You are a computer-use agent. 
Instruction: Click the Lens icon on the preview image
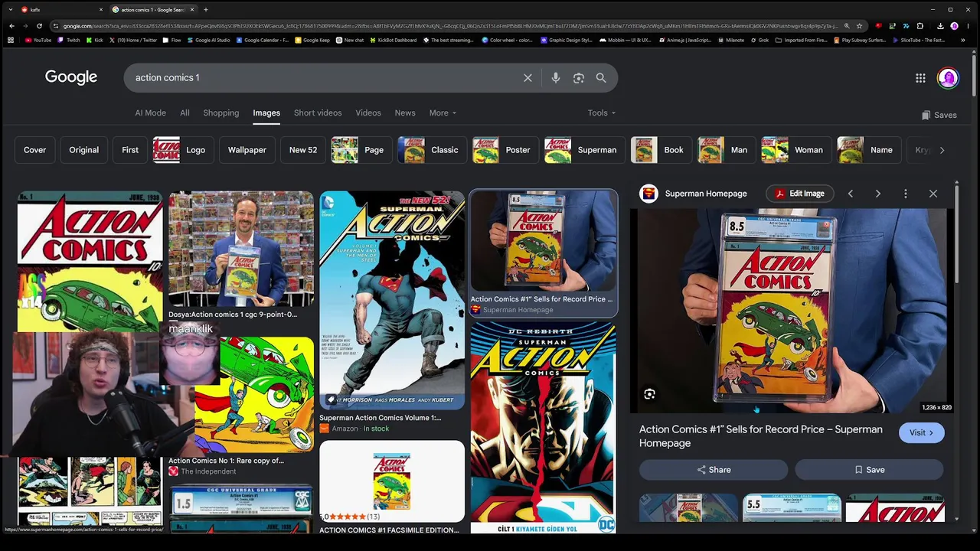pos(649,394)
